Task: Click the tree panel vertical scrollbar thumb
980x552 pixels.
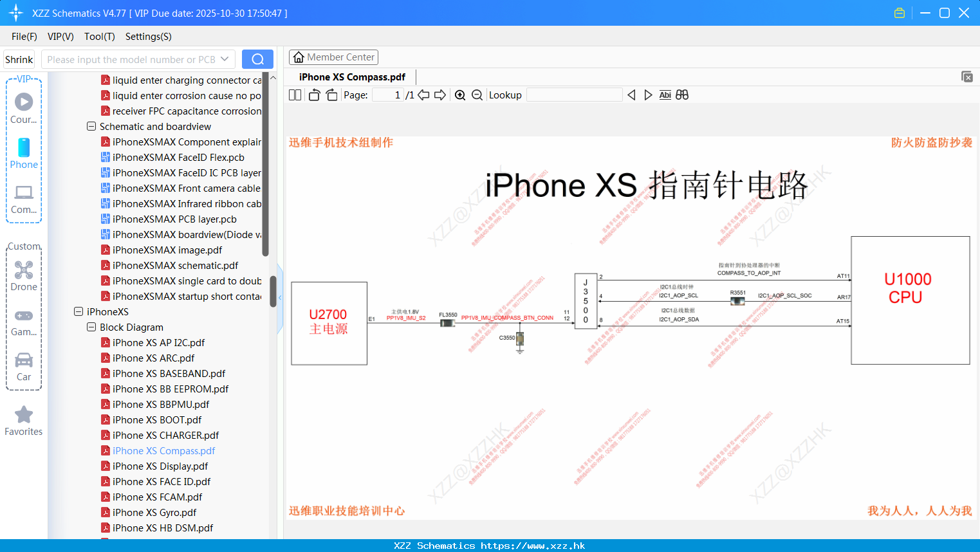Action: coord(273,291)
